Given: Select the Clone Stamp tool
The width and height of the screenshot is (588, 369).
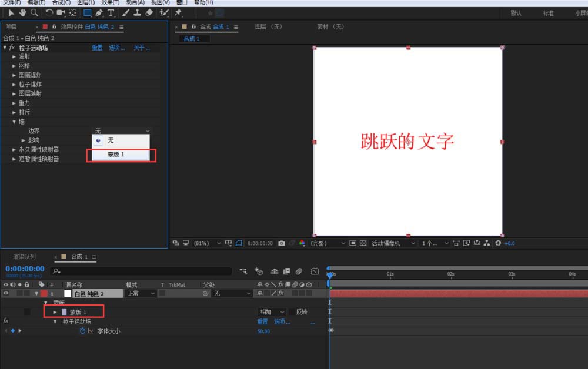Looking at the screenshot, I should click(137, 13).
